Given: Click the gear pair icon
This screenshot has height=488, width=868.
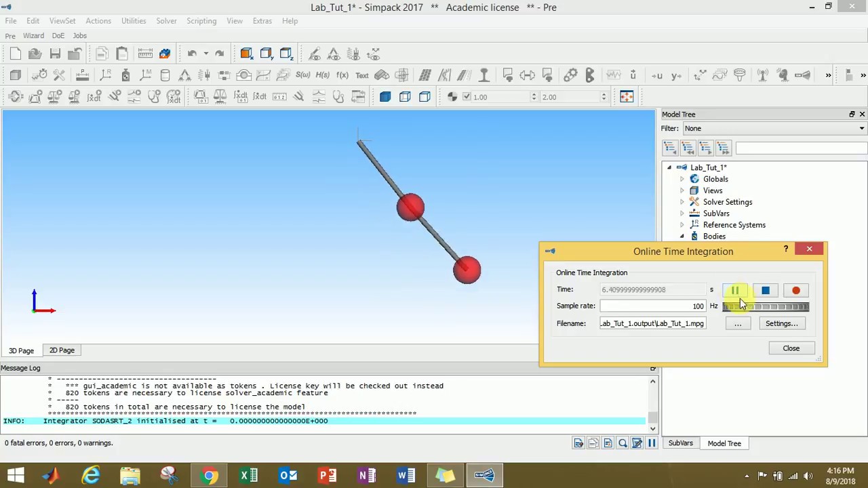Looking at the screenshot, I should (570, 75).
